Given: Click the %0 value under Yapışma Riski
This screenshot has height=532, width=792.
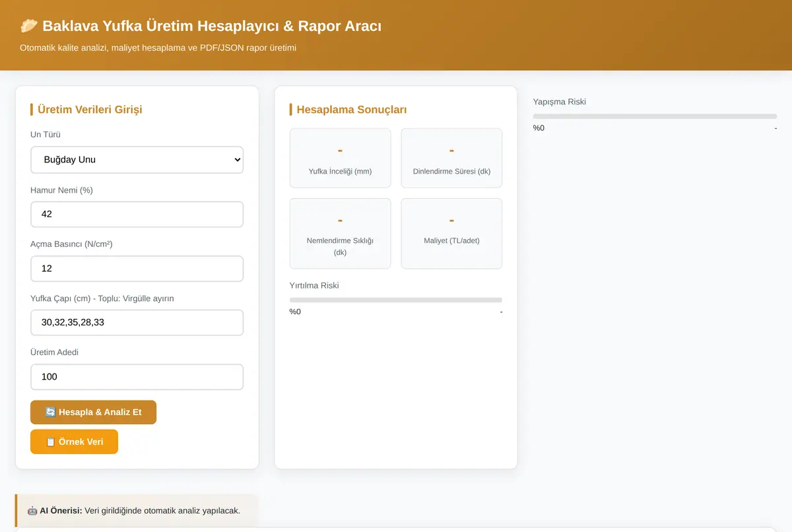Looking at the screenshot, I should [539, 127].
